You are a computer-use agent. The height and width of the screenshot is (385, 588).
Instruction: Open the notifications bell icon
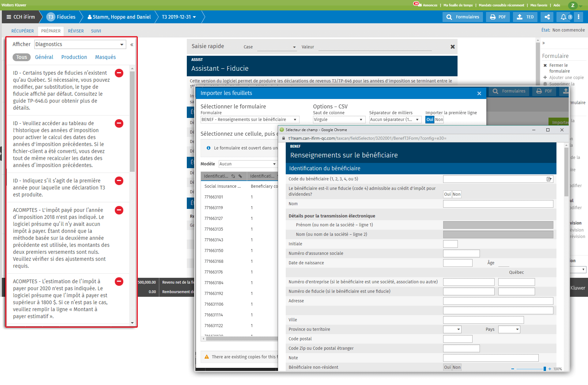[563, 17]
